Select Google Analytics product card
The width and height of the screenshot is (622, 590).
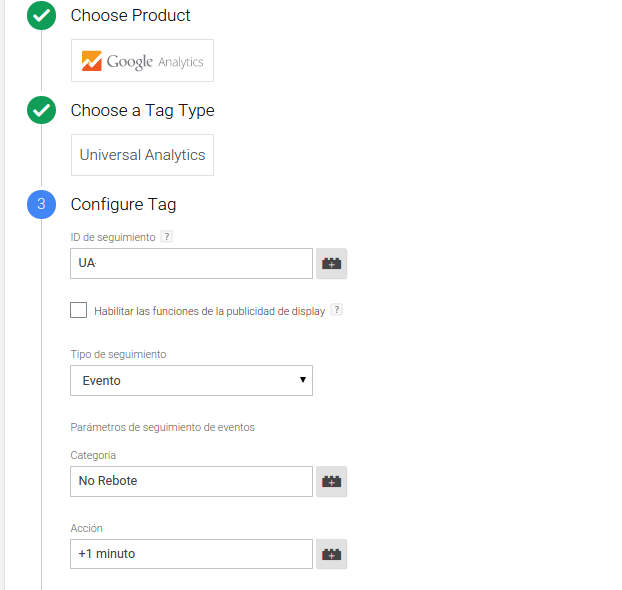(142, 60)
